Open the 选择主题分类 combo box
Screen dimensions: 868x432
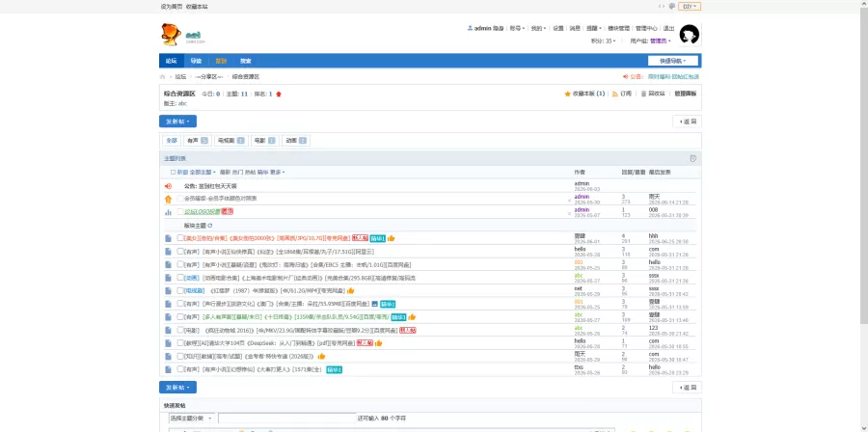(191, 418)
